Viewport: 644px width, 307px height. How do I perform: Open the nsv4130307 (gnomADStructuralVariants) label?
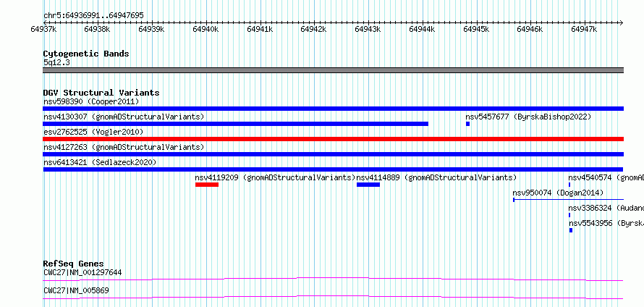(x=124, y=117)
